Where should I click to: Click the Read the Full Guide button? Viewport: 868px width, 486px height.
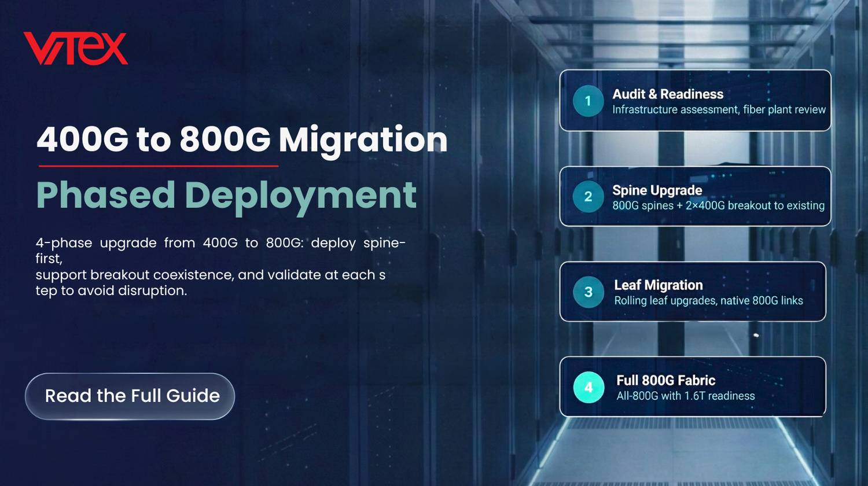[x=130, y=396]
